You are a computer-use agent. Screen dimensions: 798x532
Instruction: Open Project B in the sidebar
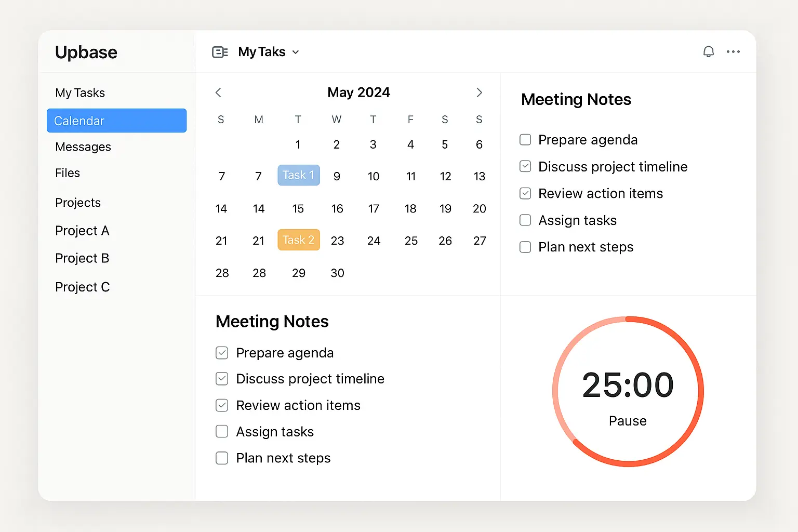point(82,258)
